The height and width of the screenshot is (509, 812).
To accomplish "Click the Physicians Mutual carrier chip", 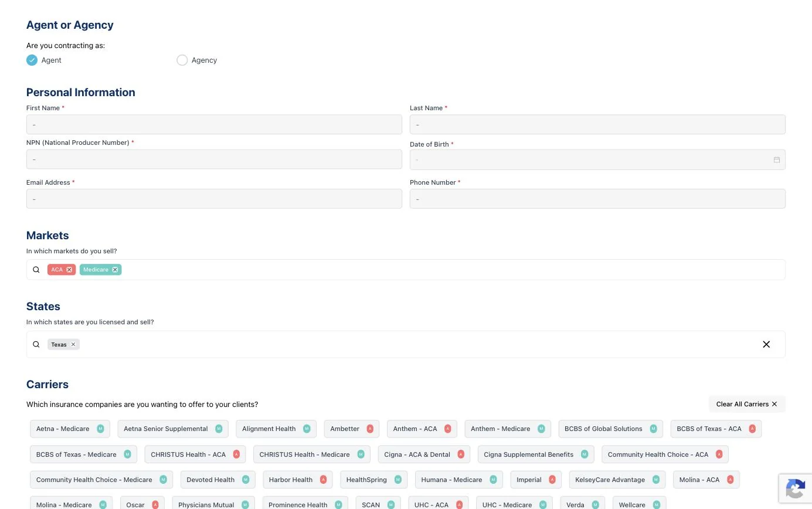I will 213,504.
